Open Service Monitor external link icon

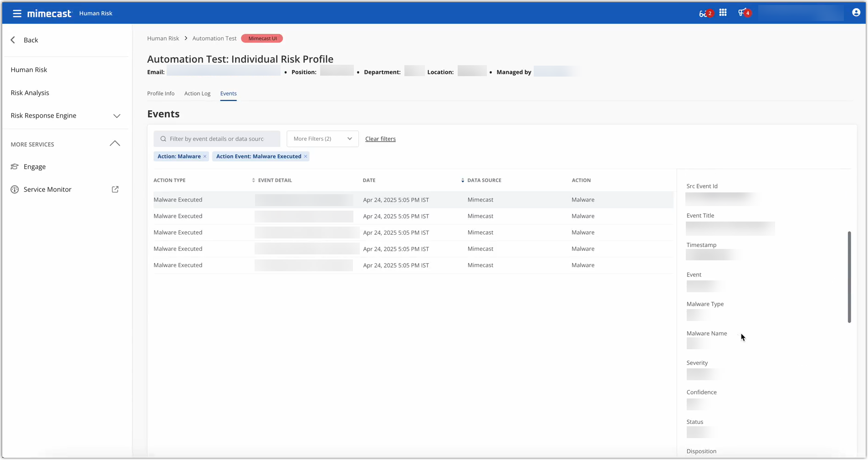pyautogui.click(x=115, y=190)
